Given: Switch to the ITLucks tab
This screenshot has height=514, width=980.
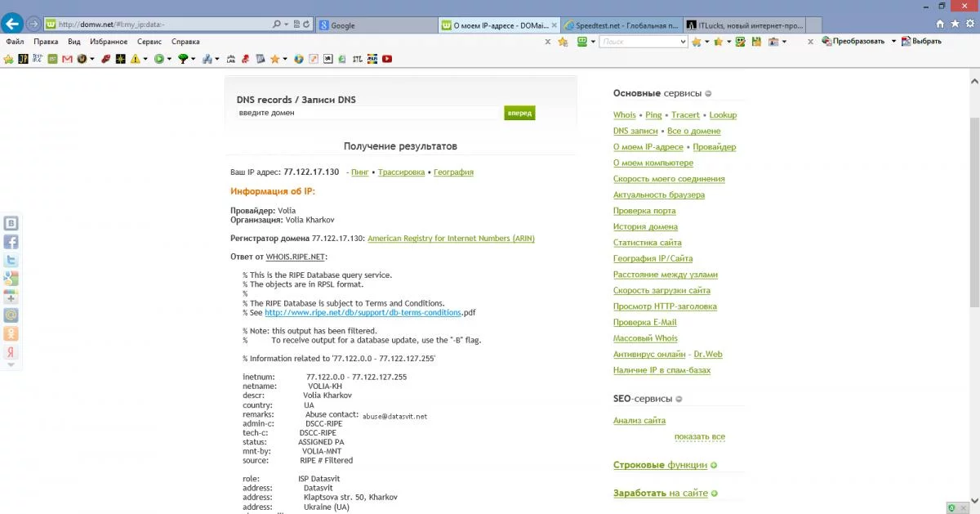Looking at the screenshot, I should click(743, 25).
